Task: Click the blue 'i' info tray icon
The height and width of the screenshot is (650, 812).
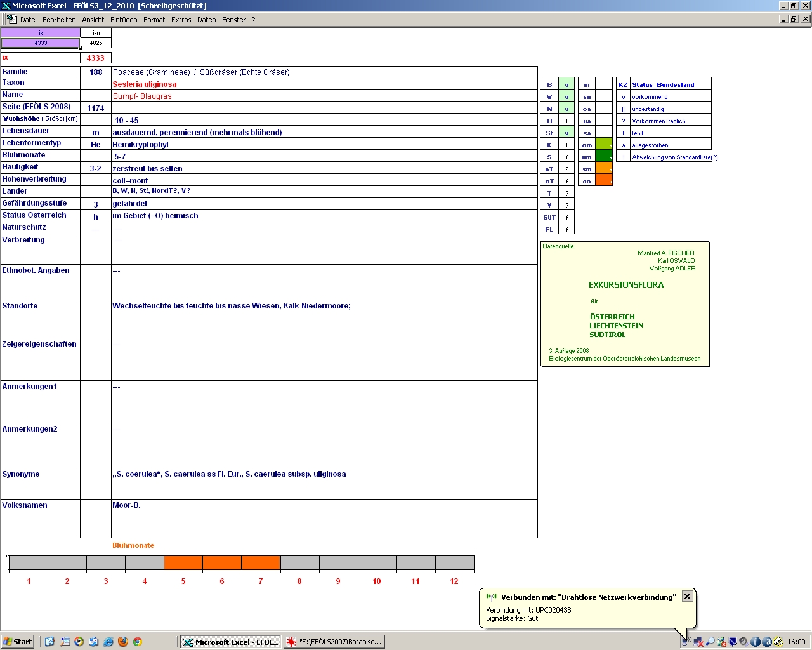Action: click(x=755, y=642)
